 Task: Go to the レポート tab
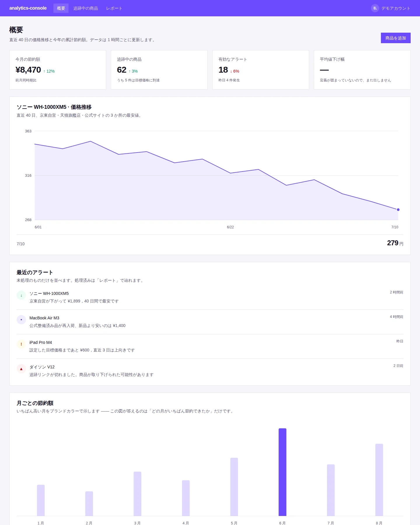[114, 8]
